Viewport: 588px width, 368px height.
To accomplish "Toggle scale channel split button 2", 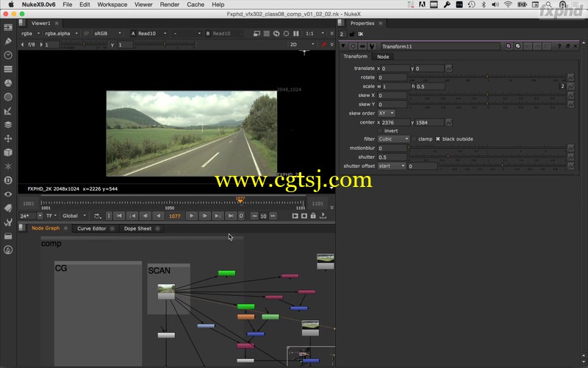I will click(x=562, y=86).
